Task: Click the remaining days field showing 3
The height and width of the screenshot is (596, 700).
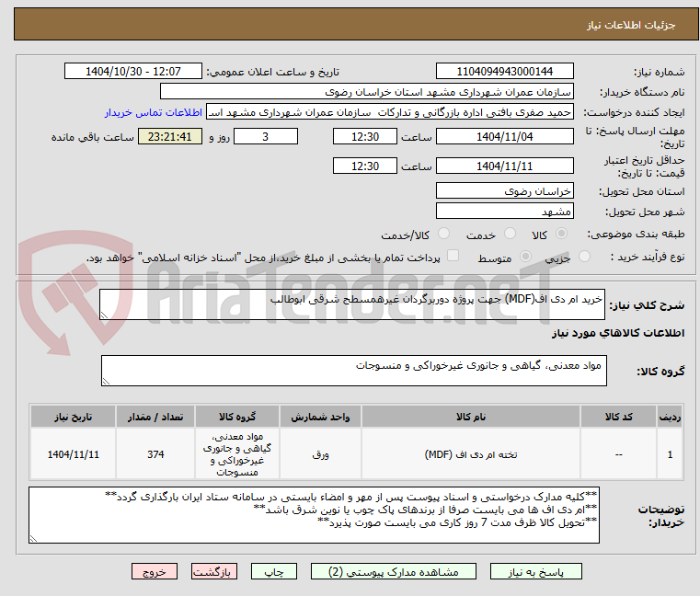Action: click(x=266, y=137)
